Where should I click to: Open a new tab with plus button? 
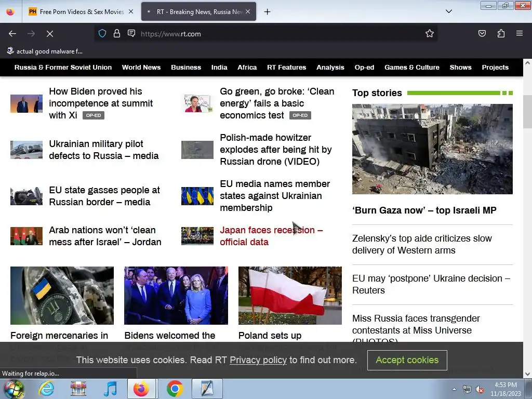[x=268, y=12]
